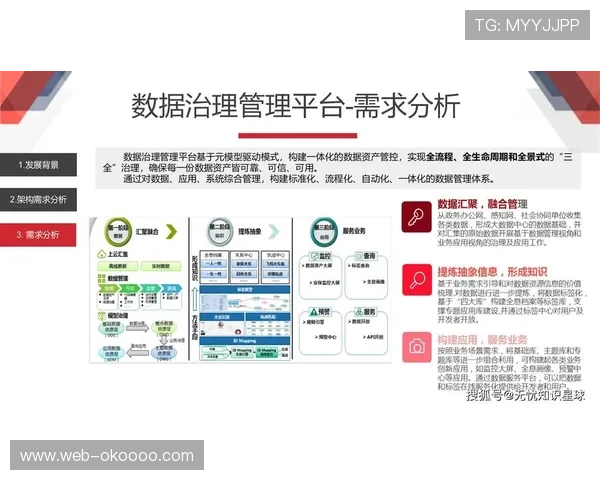
Task: Open the 2.架构需求分析 sidebar tab
Action: pos(38,199)
